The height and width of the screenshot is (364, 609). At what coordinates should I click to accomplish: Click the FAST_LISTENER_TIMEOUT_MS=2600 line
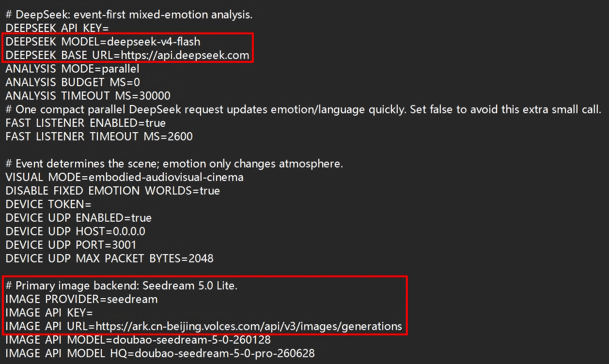(99, 136)
